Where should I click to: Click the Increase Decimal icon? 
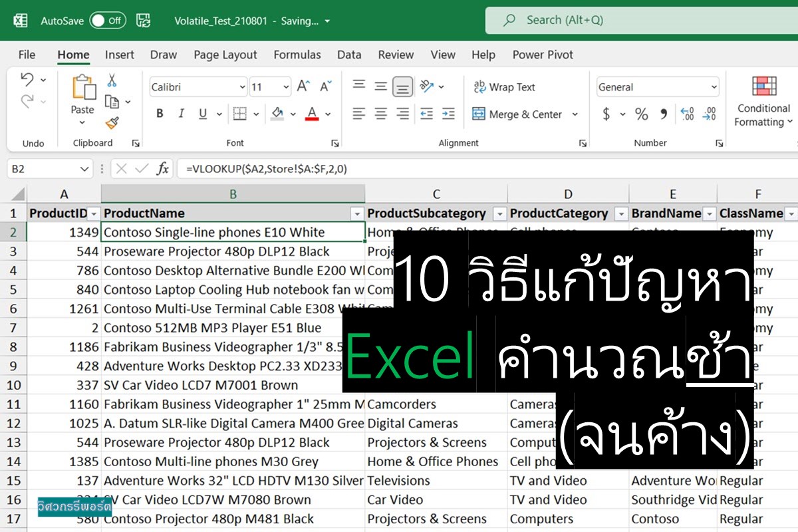pyautogui.click(x=688, y=114)
